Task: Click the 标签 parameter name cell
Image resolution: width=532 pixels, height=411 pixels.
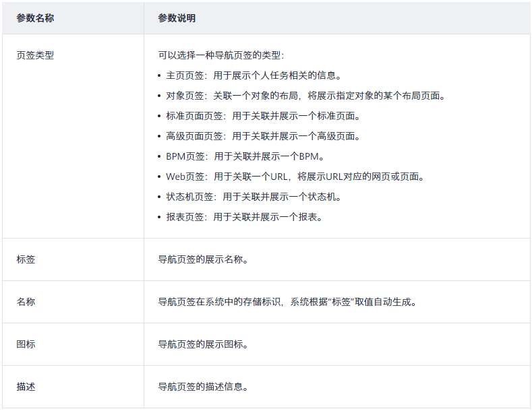Action: (26, 259)
